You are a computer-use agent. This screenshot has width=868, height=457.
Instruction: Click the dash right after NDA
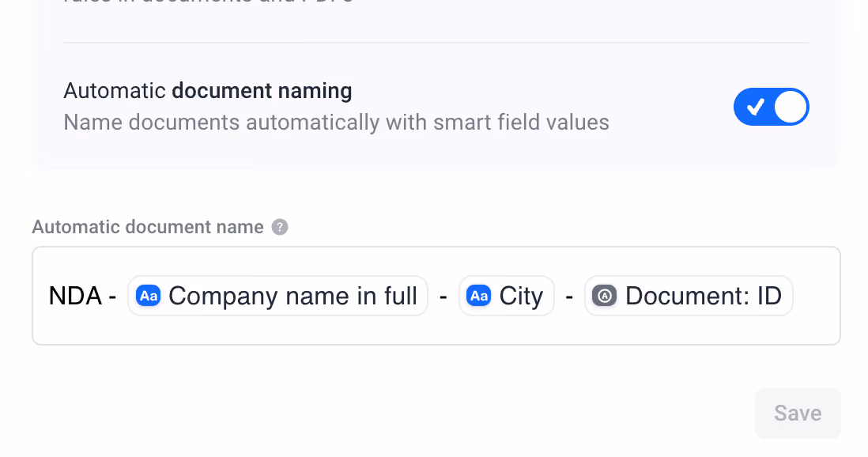(x=112, y=297)
